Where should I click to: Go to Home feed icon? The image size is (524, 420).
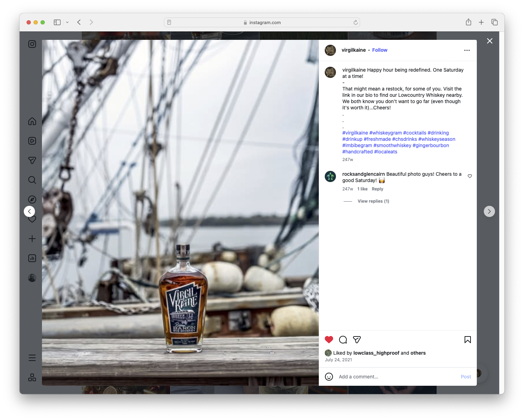[32, 121]
